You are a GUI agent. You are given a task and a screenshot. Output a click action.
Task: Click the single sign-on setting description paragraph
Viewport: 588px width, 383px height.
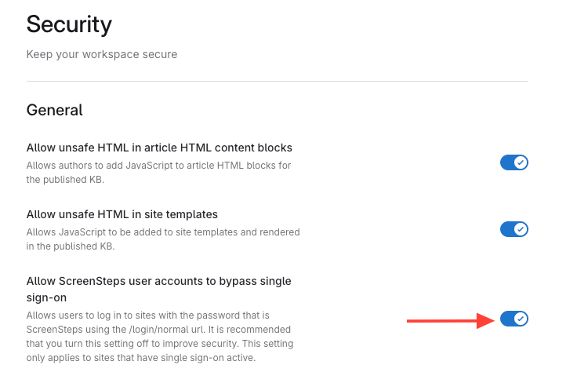(158, 337)
